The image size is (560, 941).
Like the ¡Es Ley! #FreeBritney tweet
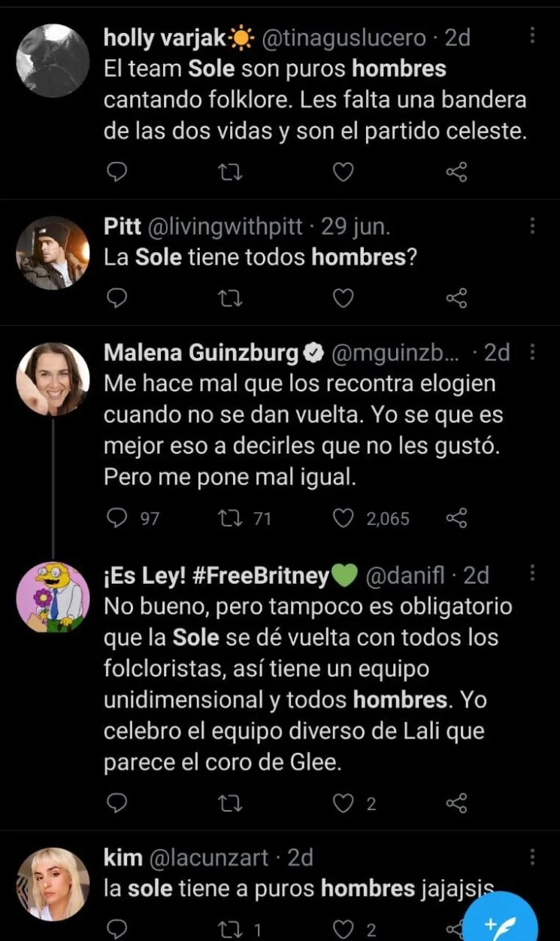coord(343,804)
